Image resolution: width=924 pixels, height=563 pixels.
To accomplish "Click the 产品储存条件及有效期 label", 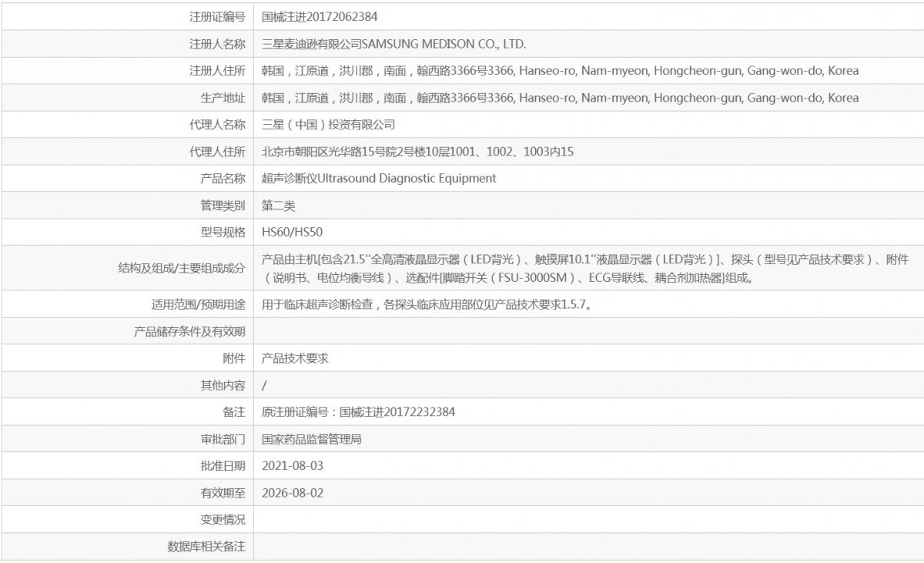I will (x=190, y=331).
